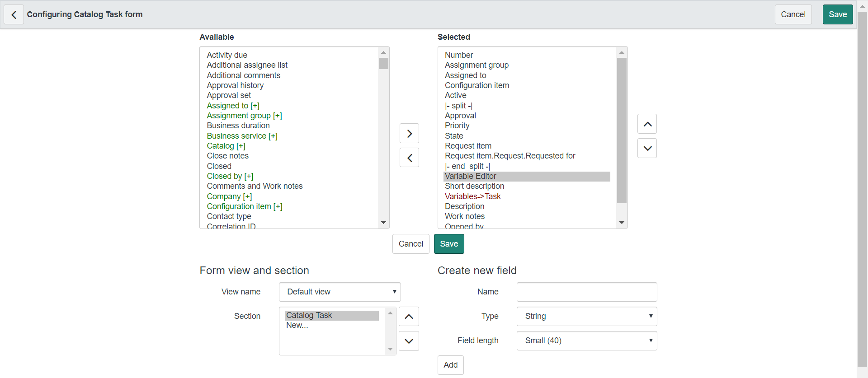Click the green Save button in header
Viewport: 868px width, 378px height.
[x=838, y=14]
